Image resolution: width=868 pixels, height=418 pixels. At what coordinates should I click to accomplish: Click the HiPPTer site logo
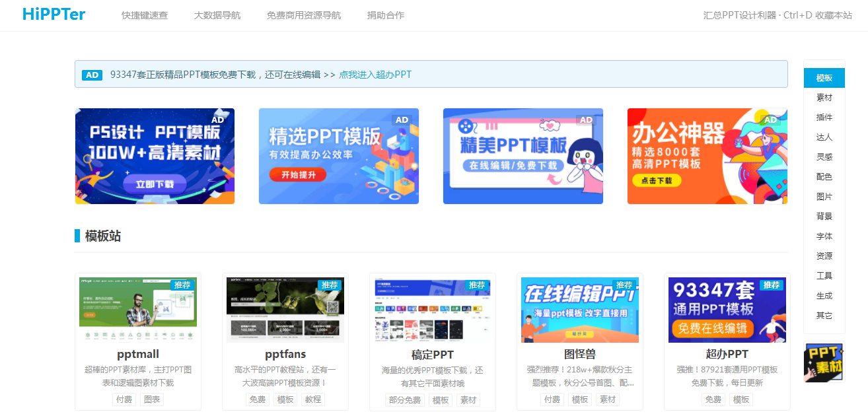(54, 15)
